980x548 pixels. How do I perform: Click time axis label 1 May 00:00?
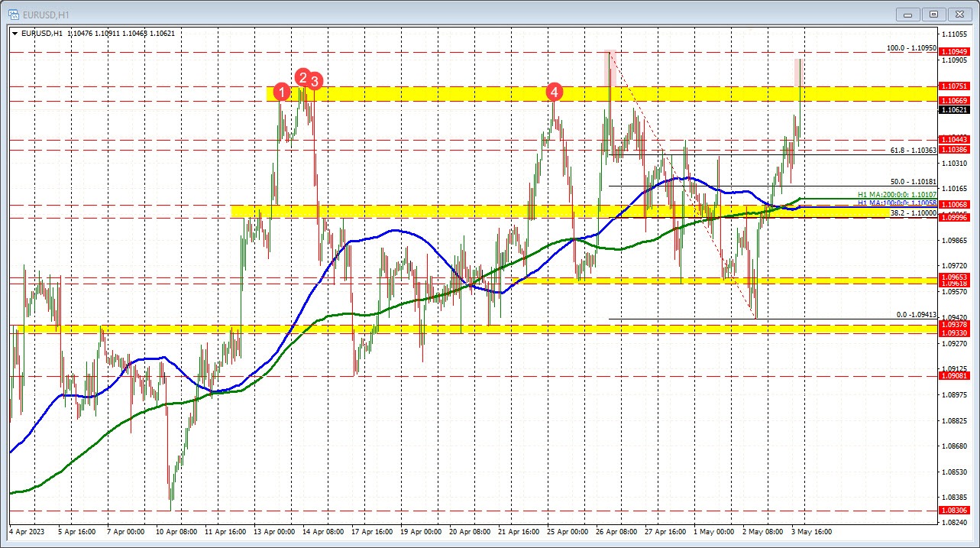[x=713, y=530]
